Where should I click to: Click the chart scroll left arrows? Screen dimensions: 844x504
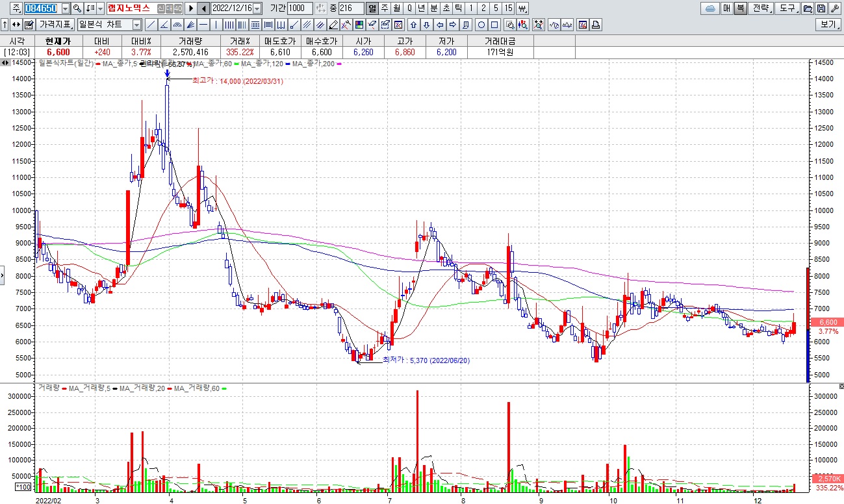[5, 63]
